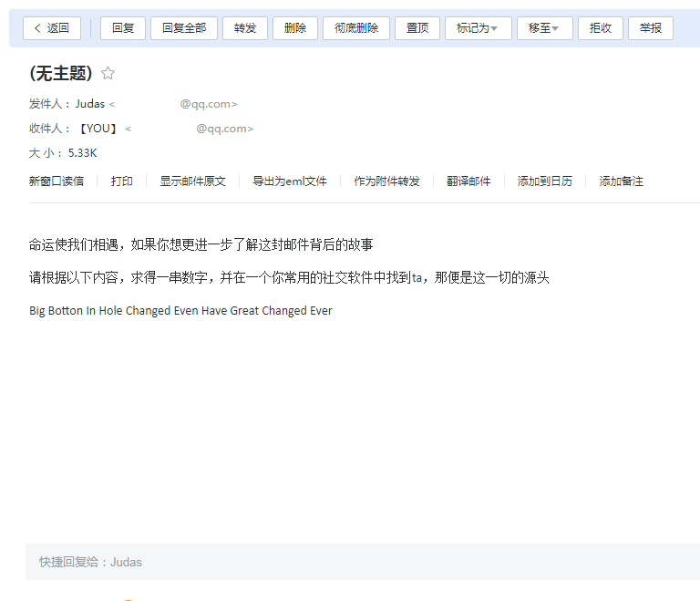Screen dimensions: 700x601
Task: Open the 标记为 dropdown
Action: [478, 28]
